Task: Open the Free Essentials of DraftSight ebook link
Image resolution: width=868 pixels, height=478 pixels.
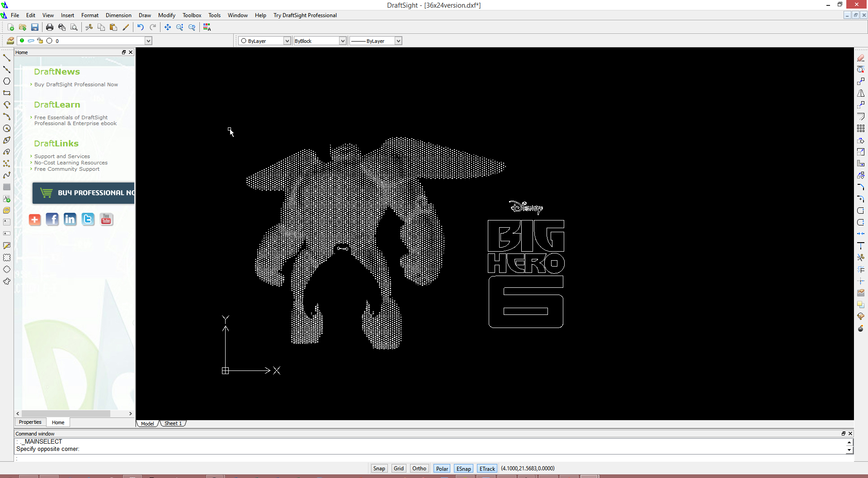Action: tap(75, 120)
